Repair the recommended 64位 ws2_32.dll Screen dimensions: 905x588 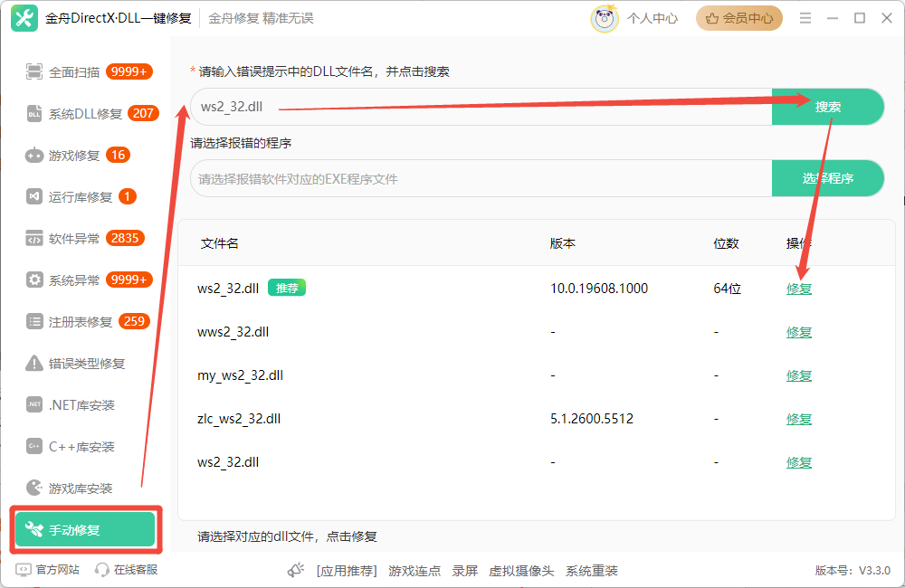pos(799,289)
